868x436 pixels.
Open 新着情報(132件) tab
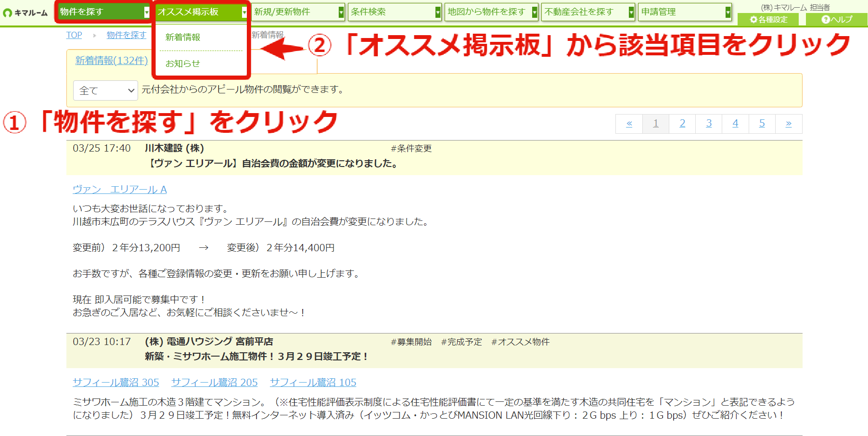(x=111, y=61)
